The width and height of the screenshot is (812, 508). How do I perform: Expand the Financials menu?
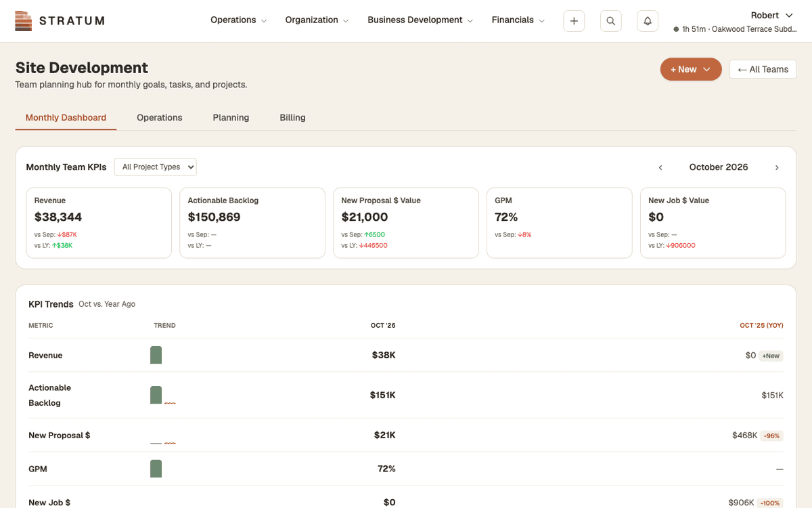(518, 20)
